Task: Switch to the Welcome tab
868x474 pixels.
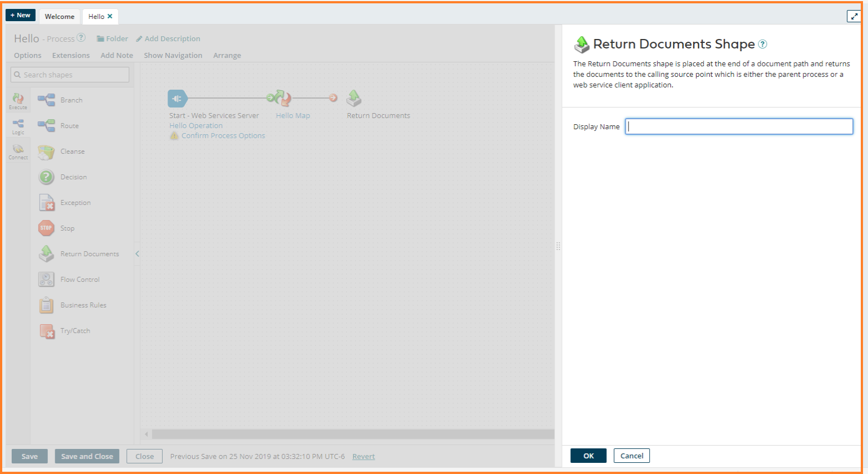Action: 60,17
